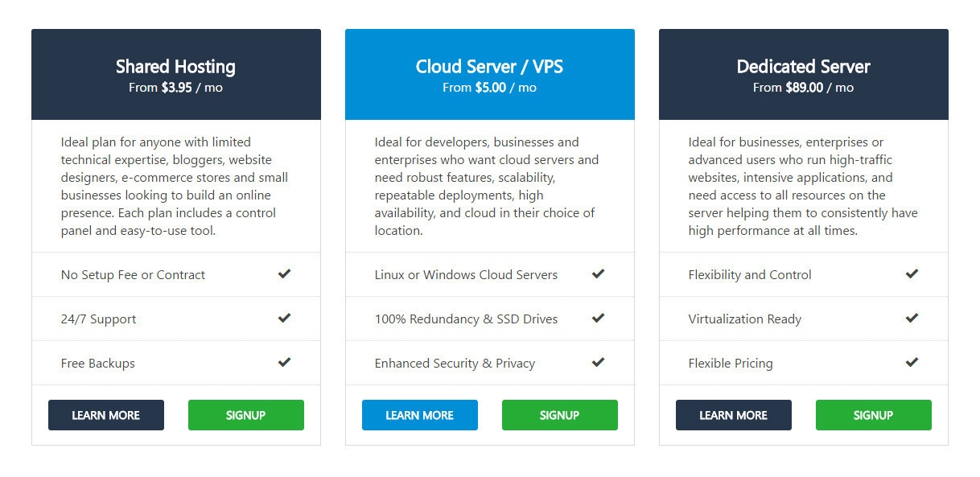Click the From $5.00 / mo price text

tap(489, 88)
